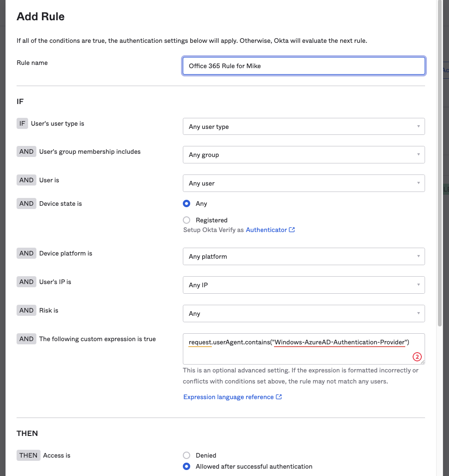Click the red error count badge on the expression field

point(417,357)
